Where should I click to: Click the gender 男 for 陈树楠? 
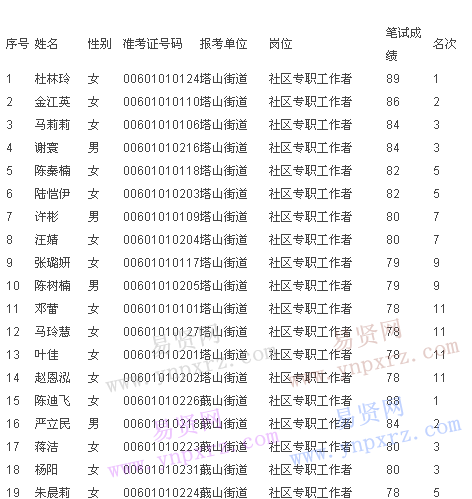coord(93,286)
